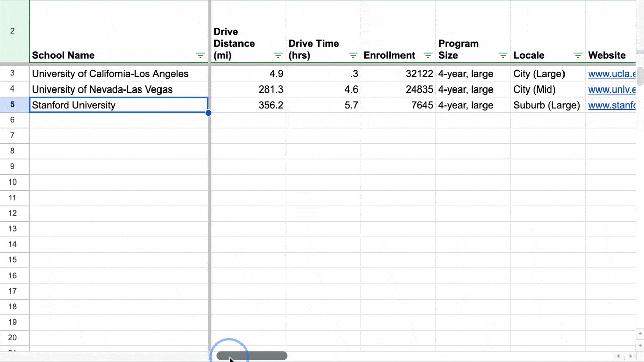Screen dimensions: 644x362
Task: Select the enrollment cell 7645
Action: [x=398, y=105]
